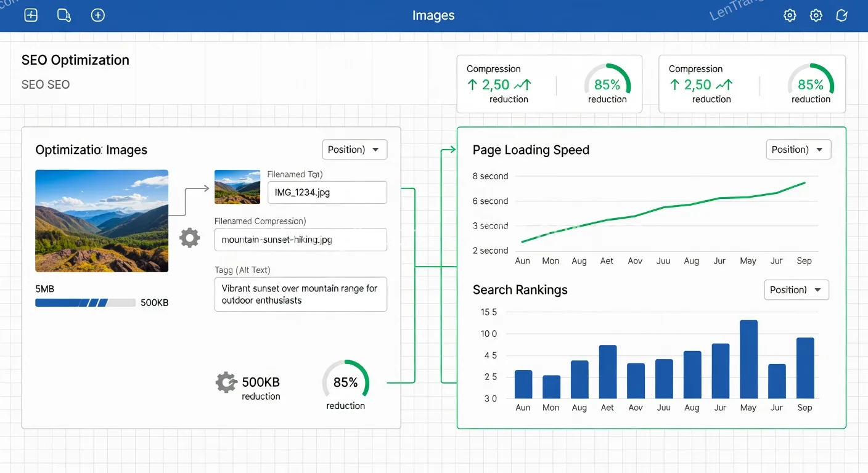The width and height of the screenshot is (868, 473).
Task: Click the plus-in-square icon in top bar
Action: (x=31, y=15)
